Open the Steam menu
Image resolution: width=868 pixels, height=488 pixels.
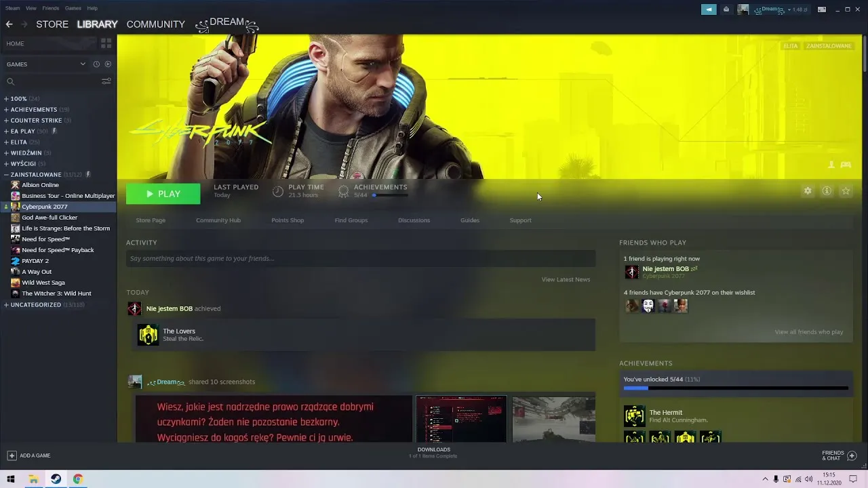point(12,8)
